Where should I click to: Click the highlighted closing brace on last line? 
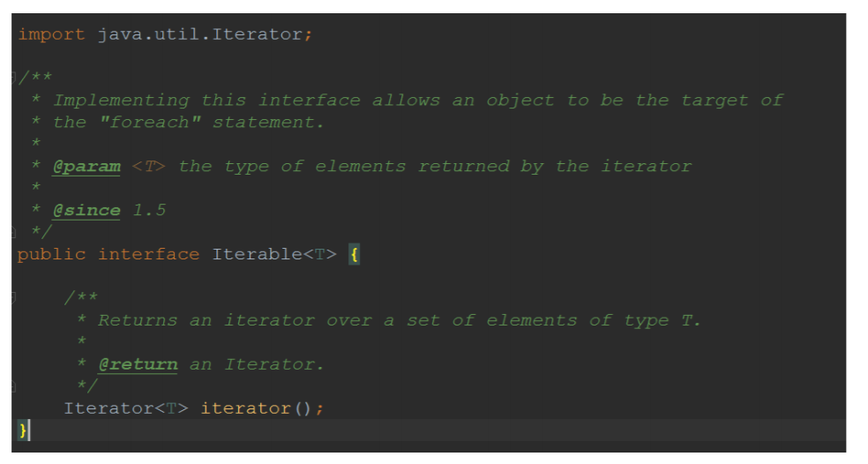point(23,430)
